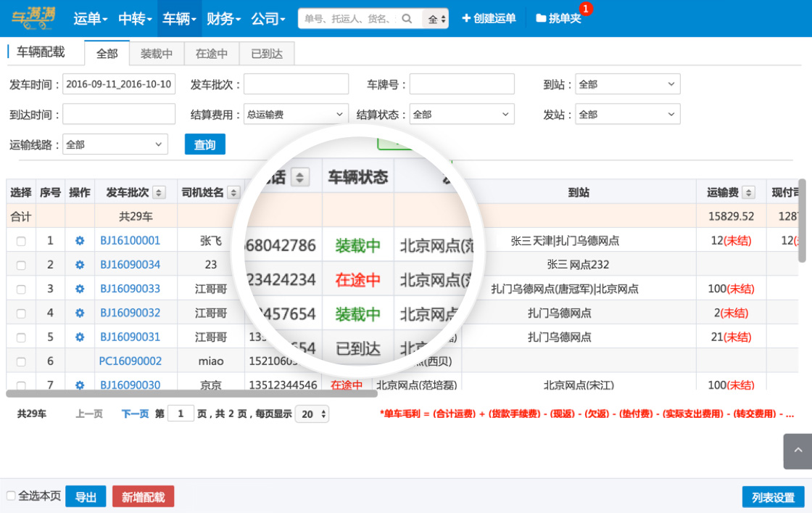This screenshot has width=812, height=513.
Task: Click the red 新增配载 button
Action: (143, 497)
